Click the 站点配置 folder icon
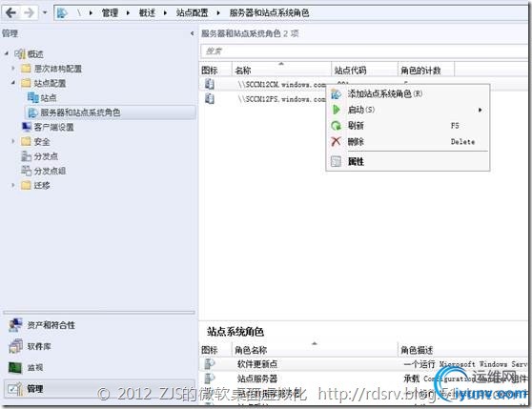 coord(26,83)
